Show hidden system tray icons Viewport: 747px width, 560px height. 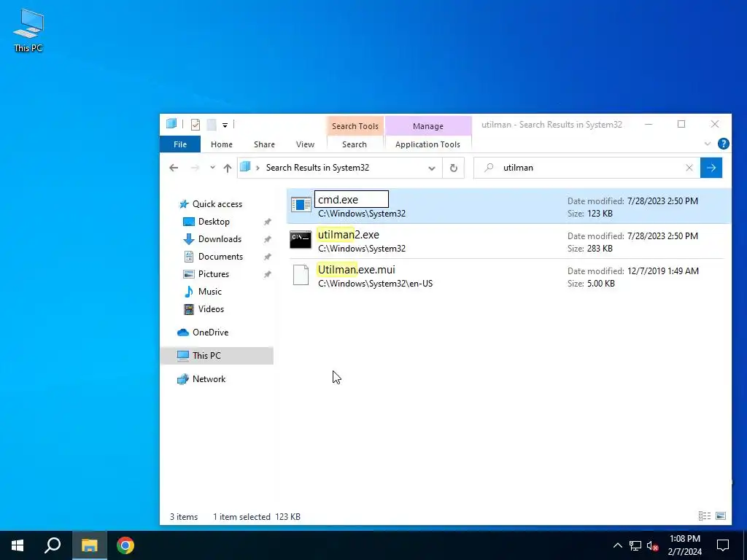[617, 545]
